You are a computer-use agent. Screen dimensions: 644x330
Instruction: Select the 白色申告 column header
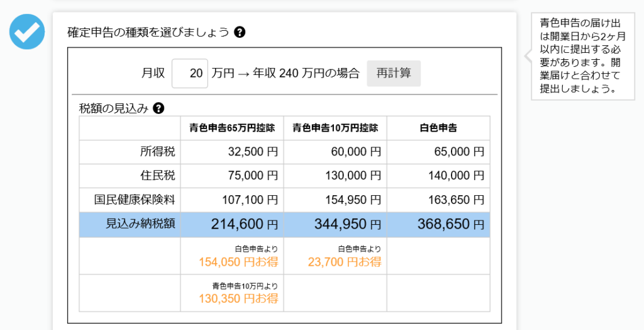point(438,128)
